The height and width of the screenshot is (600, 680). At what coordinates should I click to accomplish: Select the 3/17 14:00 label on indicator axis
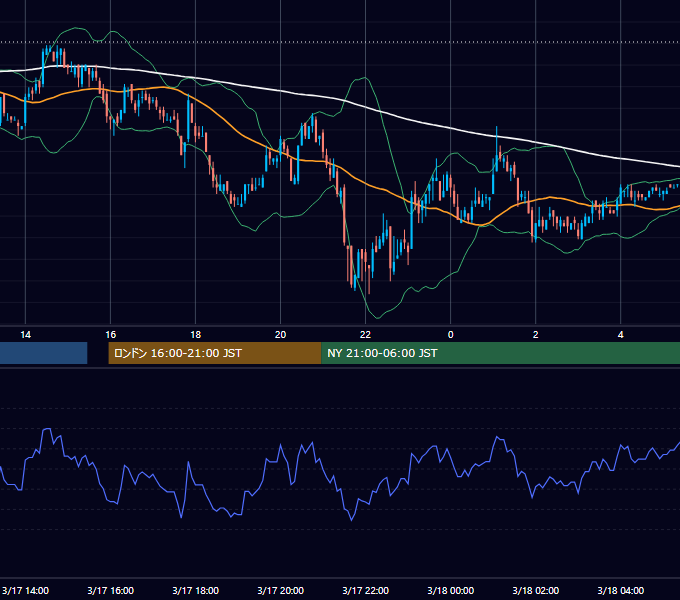[x=26, y=590]
